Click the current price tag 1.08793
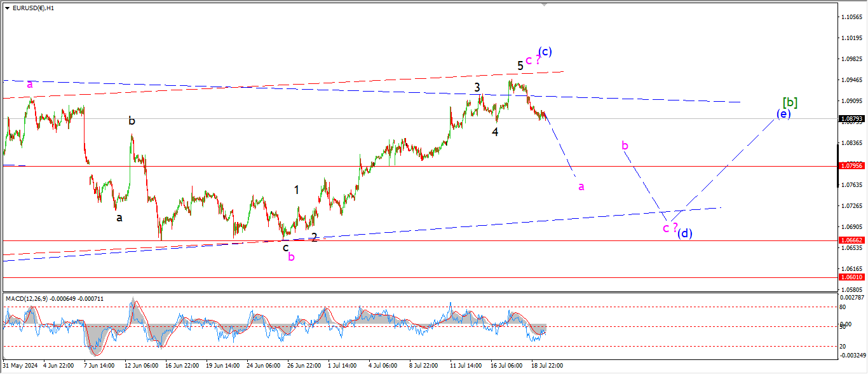Screen dimensions: 868x374 [x=851, y=119]
